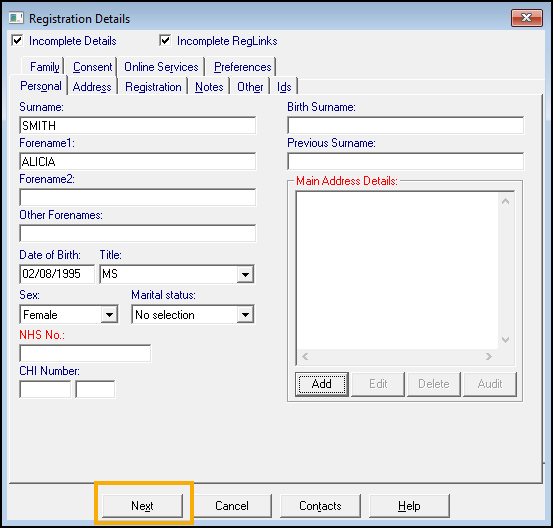This screenshot has height=528, width=553.
Task: Switch to the Address tab
Action: (92, 87)
